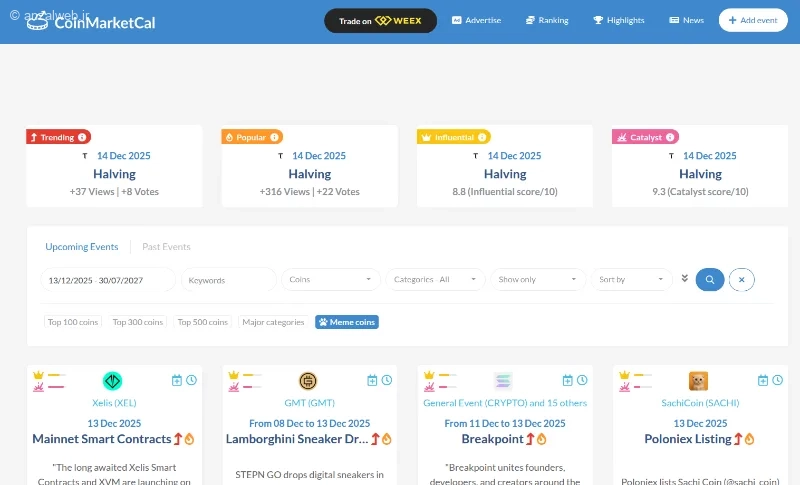Add GMT event to calendar icon
This screenshot has height=485, width=800.
tap(372, 380)
